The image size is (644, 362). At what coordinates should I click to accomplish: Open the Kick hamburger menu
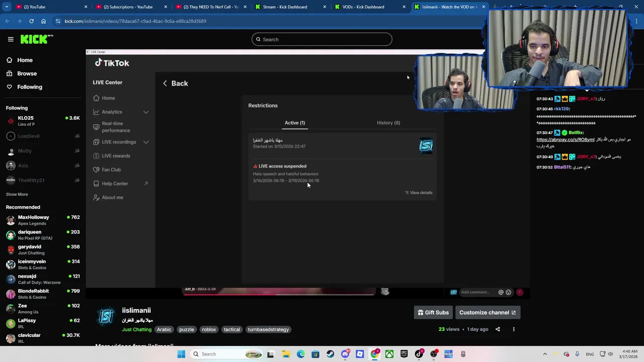point(11,39)
